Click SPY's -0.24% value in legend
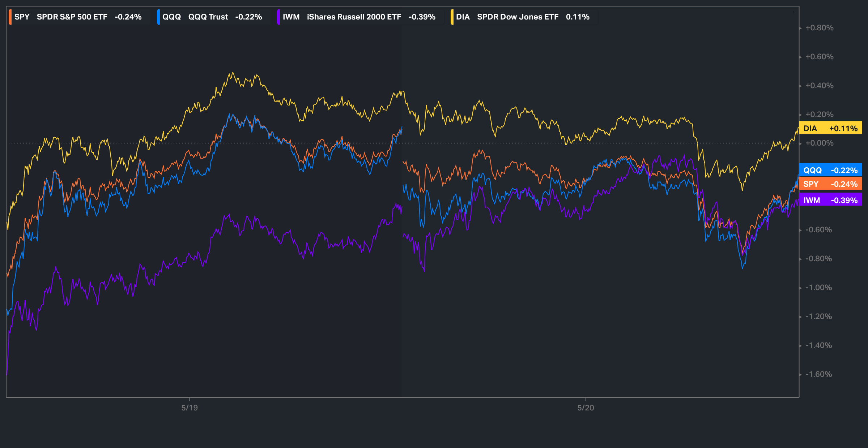This screenshot has width=868, height=448. click(128, 17)
